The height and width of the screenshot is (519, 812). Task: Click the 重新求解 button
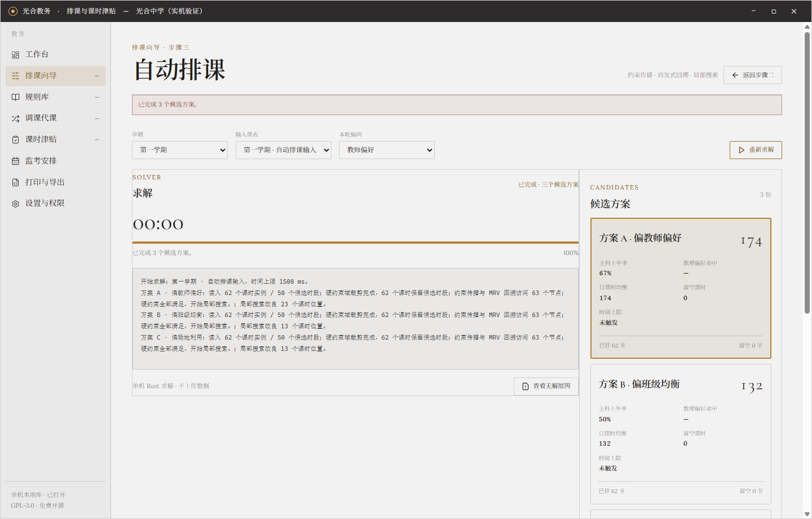(756, 150)
